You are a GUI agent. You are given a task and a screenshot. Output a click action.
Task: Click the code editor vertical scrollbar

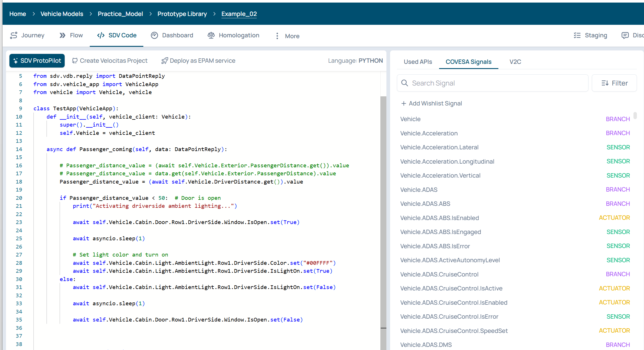click(x=383, y=211)
